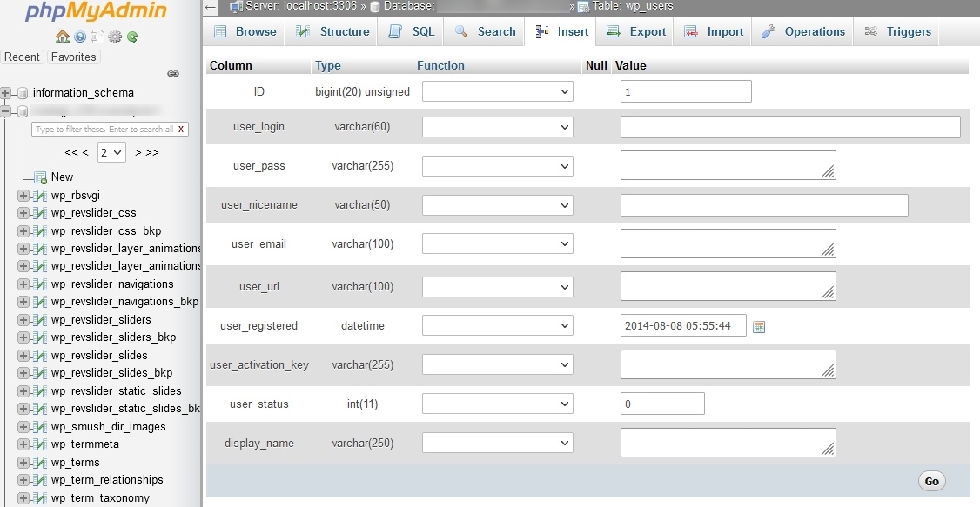Image resolution: width=980 pixels, height=507 pixels.
Task: Click the wp_term_relationships table icon
Action: 40,479
